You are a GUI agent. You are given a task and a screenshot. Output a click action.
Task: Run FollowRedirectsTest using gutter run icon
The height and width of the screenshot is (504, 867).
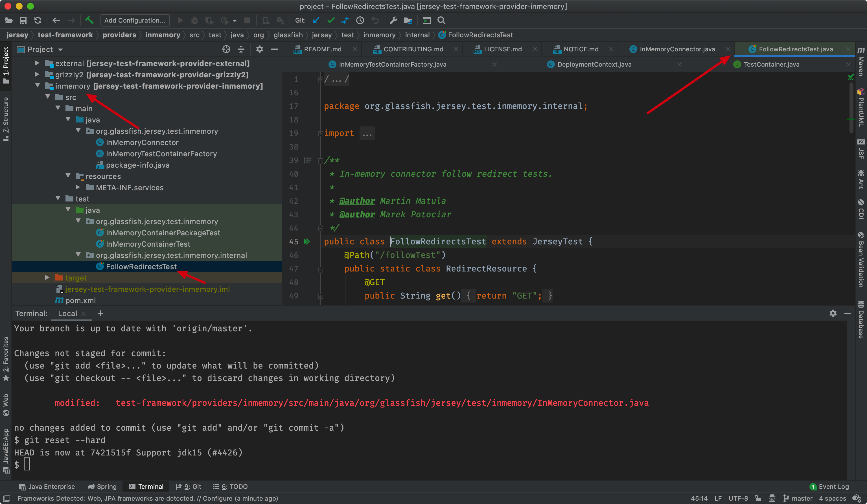[307, 242]
